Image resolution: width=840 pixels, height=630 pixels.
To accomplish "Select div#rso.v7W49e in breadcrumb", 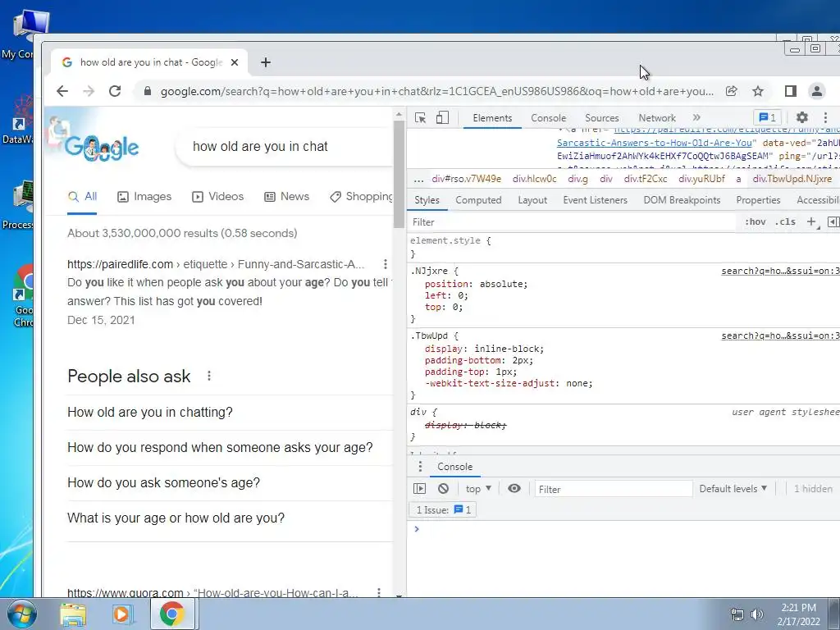I will tap(466, 179).
